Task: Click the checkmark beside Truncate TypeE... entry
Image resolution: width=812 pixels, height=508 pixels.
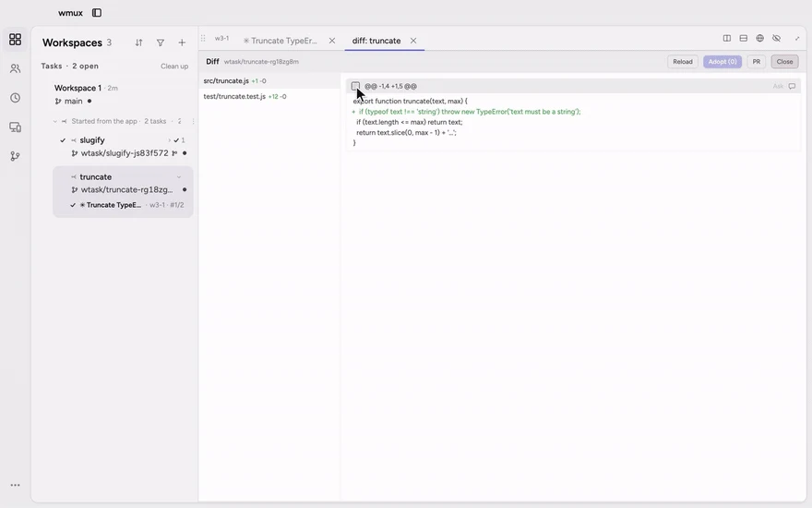Action: 73,205
